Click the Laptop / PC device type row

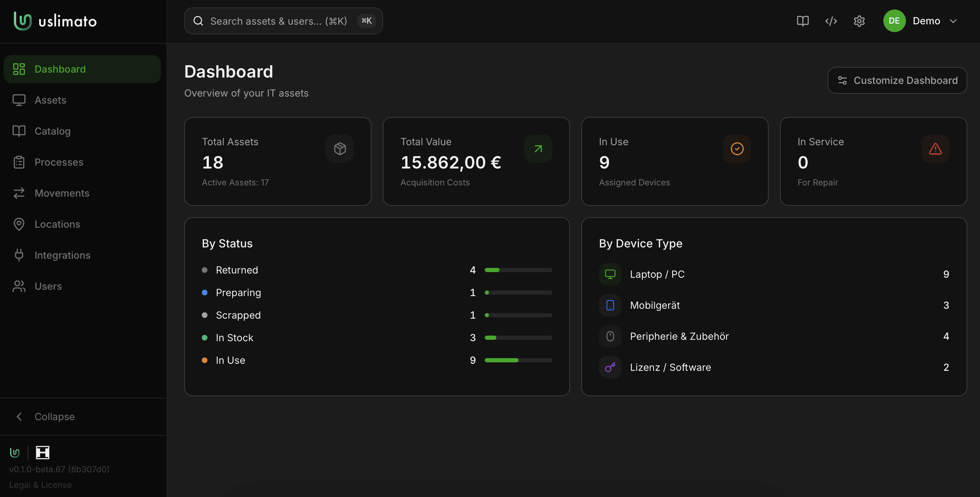[x=774, y=274]
